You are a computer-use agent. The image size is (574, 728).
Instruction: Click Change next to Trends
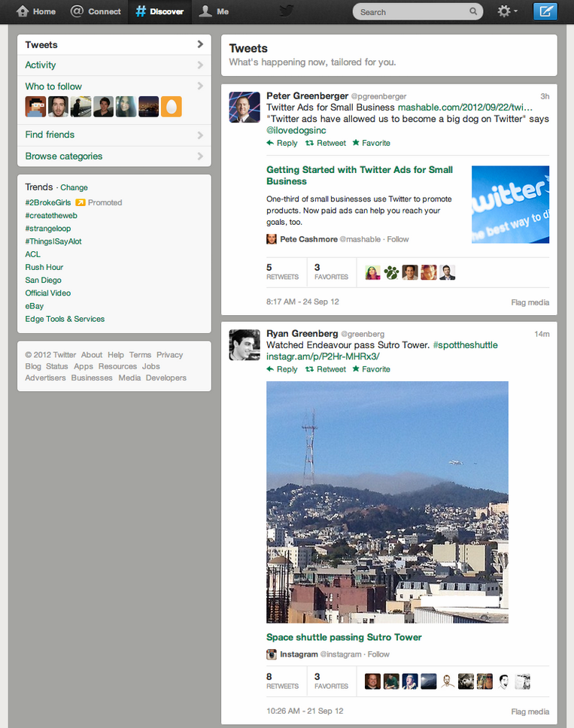[74, 187]
